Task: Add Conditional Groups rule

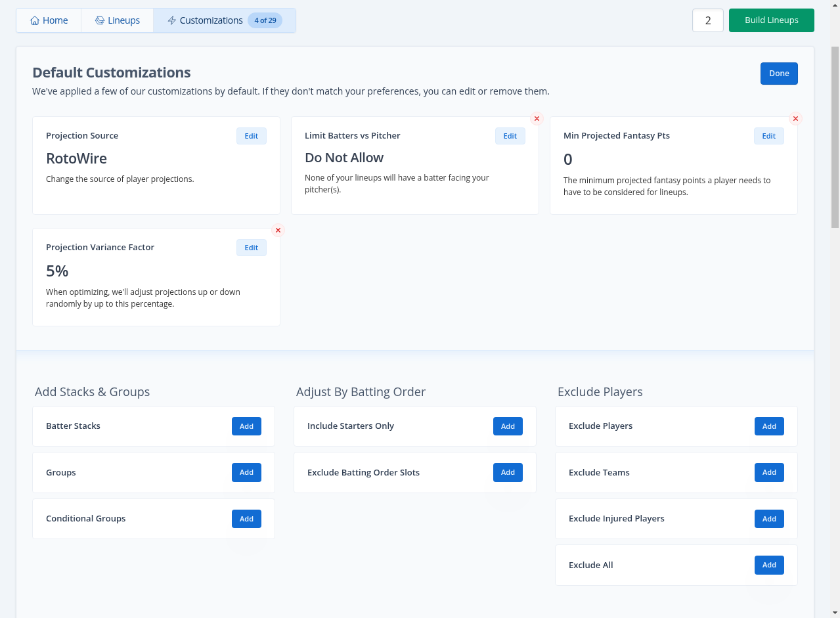Action: [246, 519]
